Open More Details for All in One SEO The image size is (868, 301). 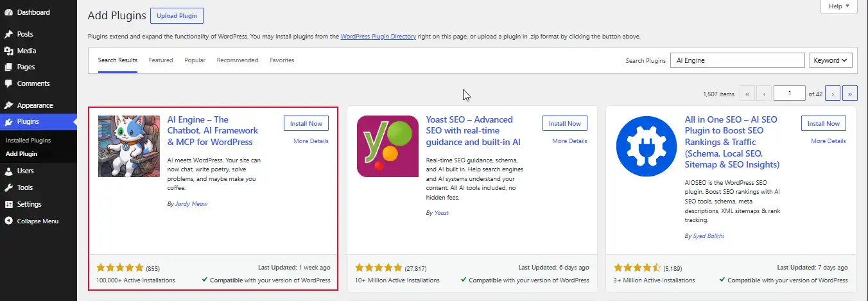[x=828, y=141]
